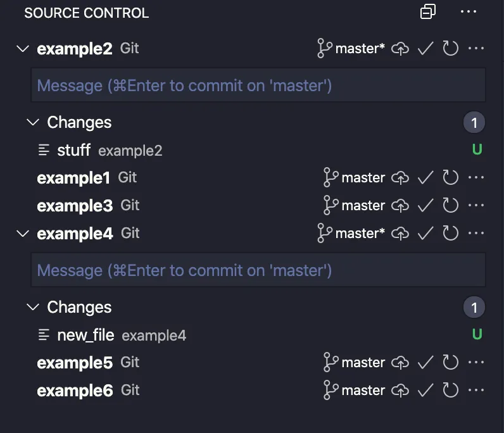The width and height of the screenshot is (504, 433).
Task: Publish example2 branch using cloud icon
Action: [x=400, y=49]
